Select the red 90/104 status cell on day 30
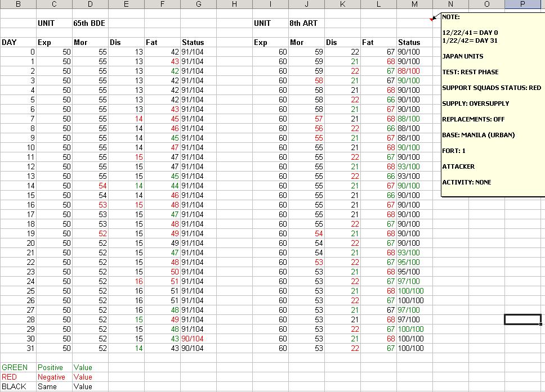This screenshot has height=392, width=545. tap(198, 339)
